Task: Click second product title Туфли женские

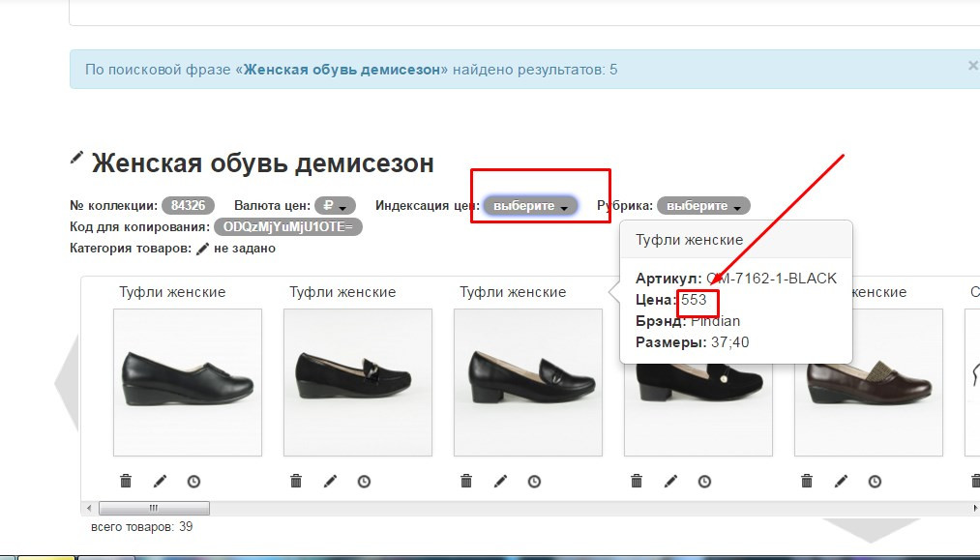Action: tap(342, 292)
